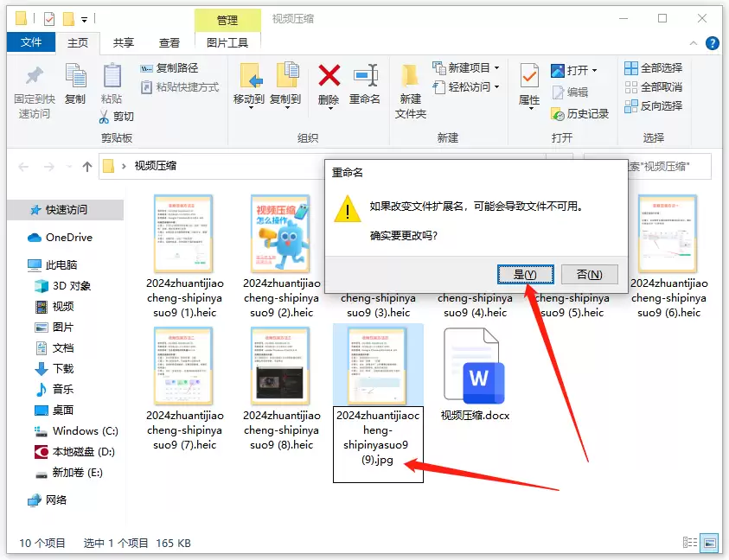Select the Rename (重命名) ribbon icon
The image size is (729, 560).
tap(366, 75)
